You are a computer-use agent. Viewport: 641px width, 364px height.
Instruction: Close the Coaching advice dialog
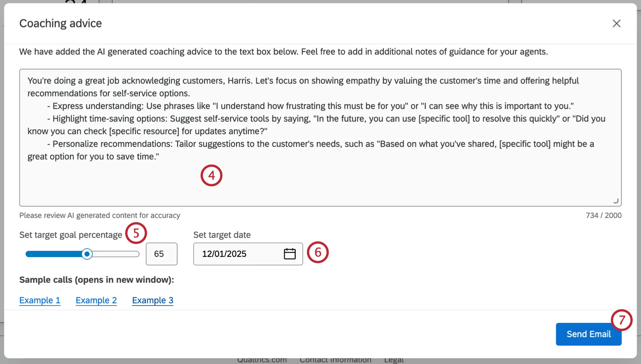pos(616,23)
